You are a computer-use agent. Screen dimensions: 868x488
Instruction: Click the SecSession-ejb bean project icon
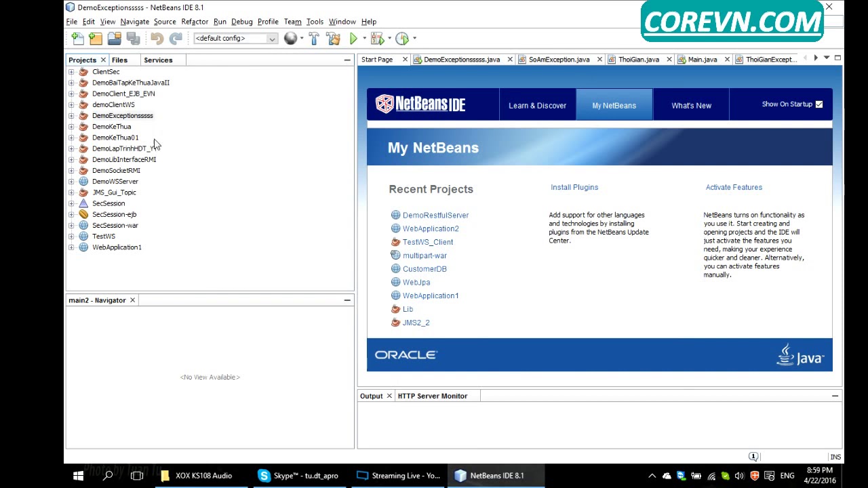[83, 214]
